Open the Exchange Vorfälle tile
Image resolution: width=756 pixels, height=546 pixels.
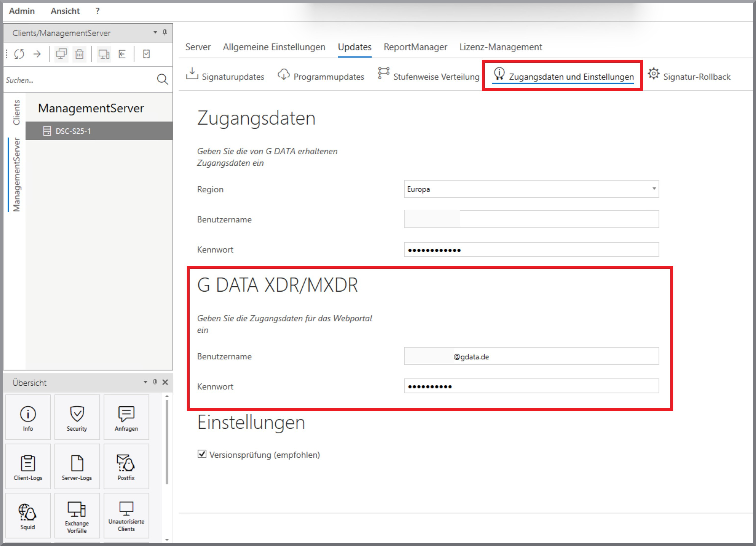coord(77,516)
